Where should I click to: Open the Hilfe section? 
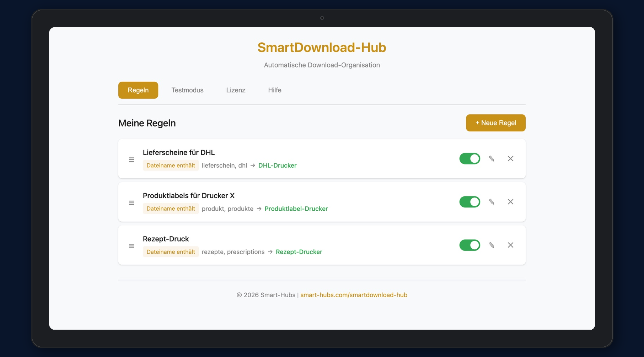coord(275,90)
